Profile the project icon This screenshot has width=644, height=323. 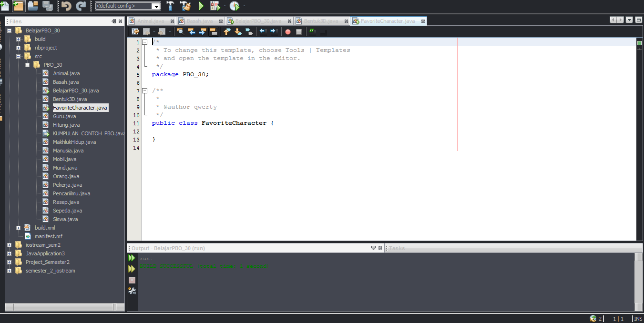[235, 6]
